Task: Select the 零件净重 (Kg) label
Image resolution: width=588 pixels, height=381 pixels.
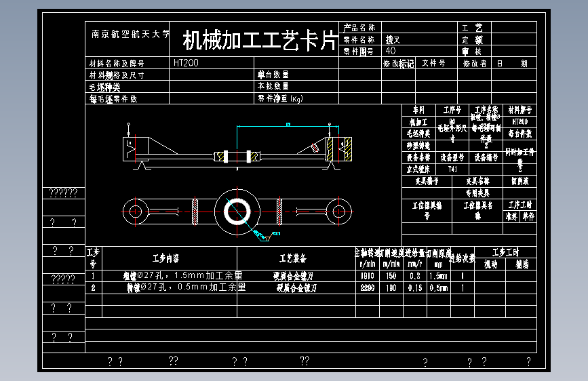Action: 280,98
